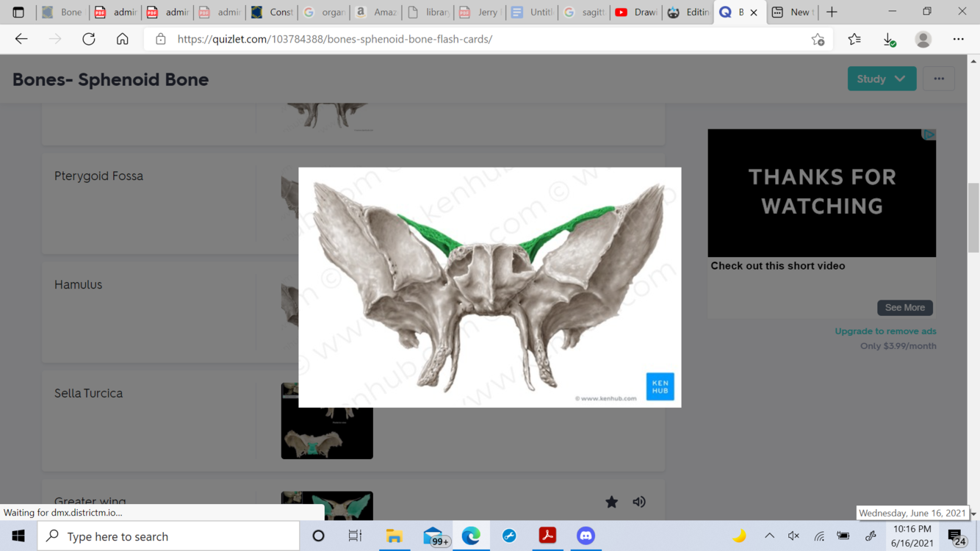Expand the Study dropdown
Image resolution: width=980 pixels, height=551 pixels.
click(x=882, y=79)
